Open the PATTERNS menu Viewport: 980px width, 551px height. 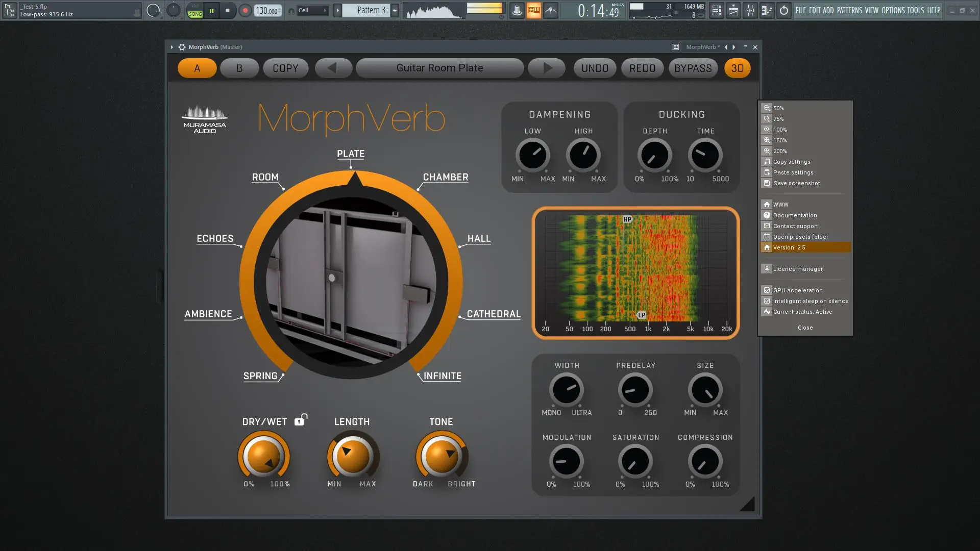(x=849, y=10)
